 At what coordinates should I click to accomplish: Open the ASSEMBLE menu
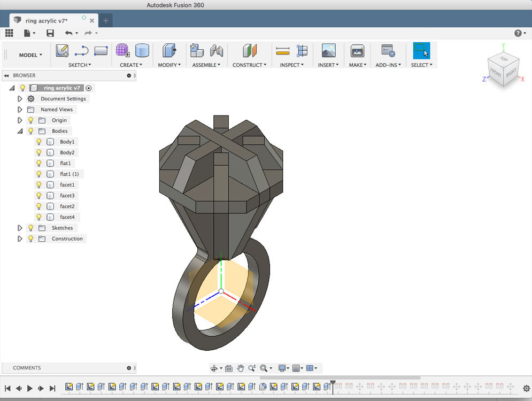[206, 65]
